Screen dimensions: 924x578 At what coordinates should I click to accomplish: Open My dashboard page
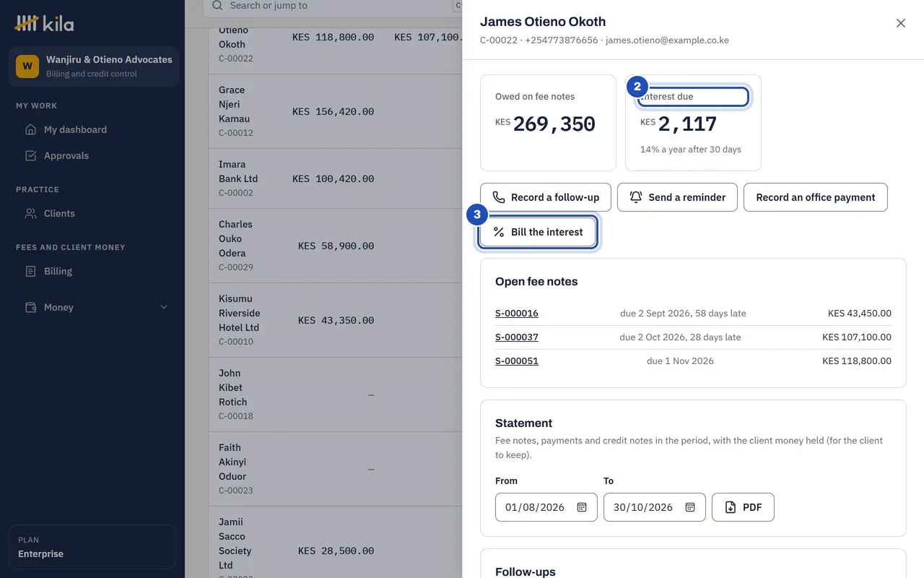92,130
